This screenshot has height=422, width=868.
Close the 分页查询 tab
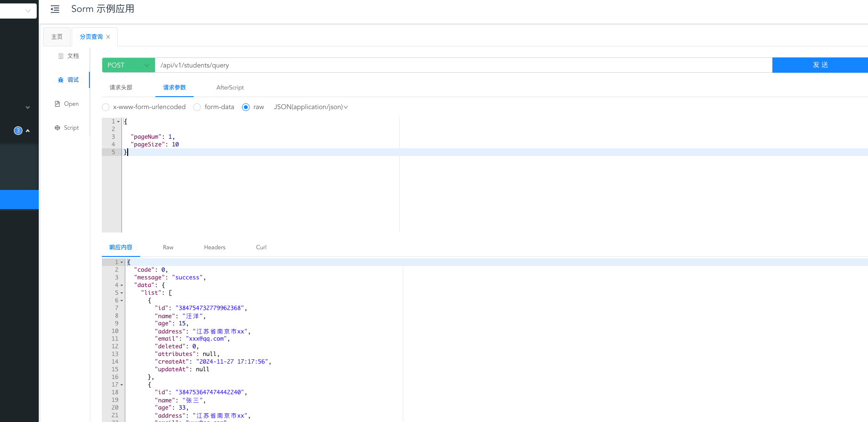[x=108, y=37]
